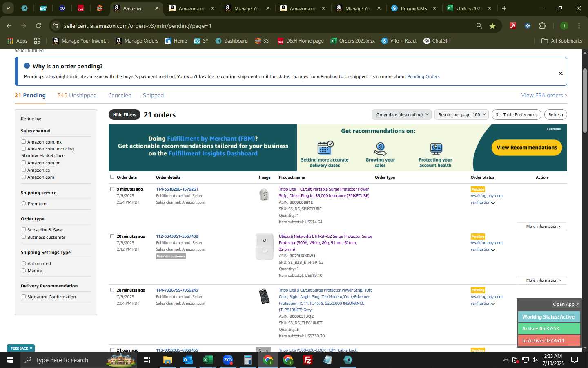The width and height of the screenshot is (588, 368).
Task: Show hidden system tray icons
Action: coord(506,360)
